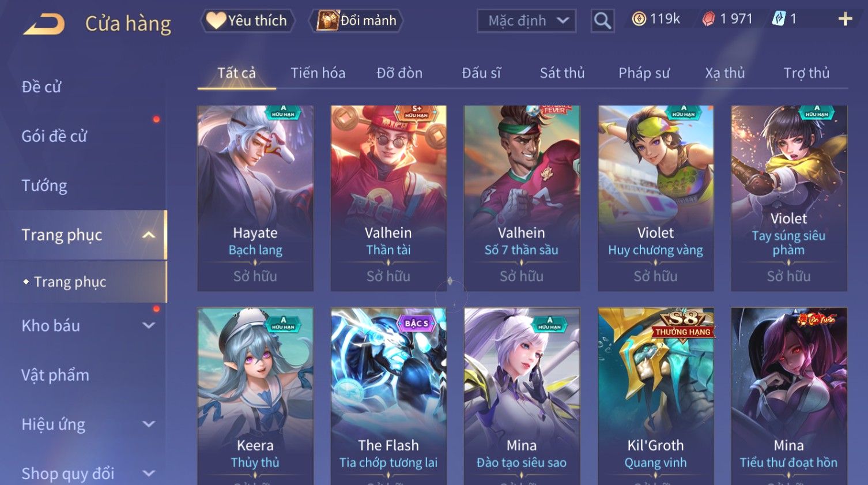Click the gold coin icon showing 119k

[639, 19]
